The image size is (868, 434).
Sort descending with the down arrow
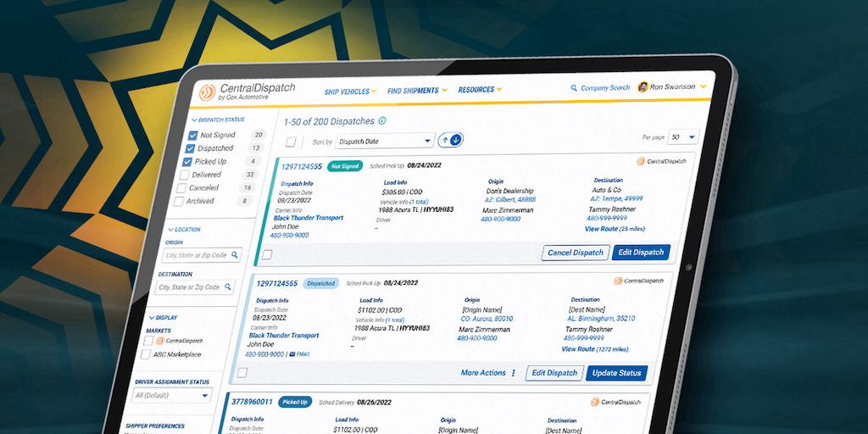457,140
